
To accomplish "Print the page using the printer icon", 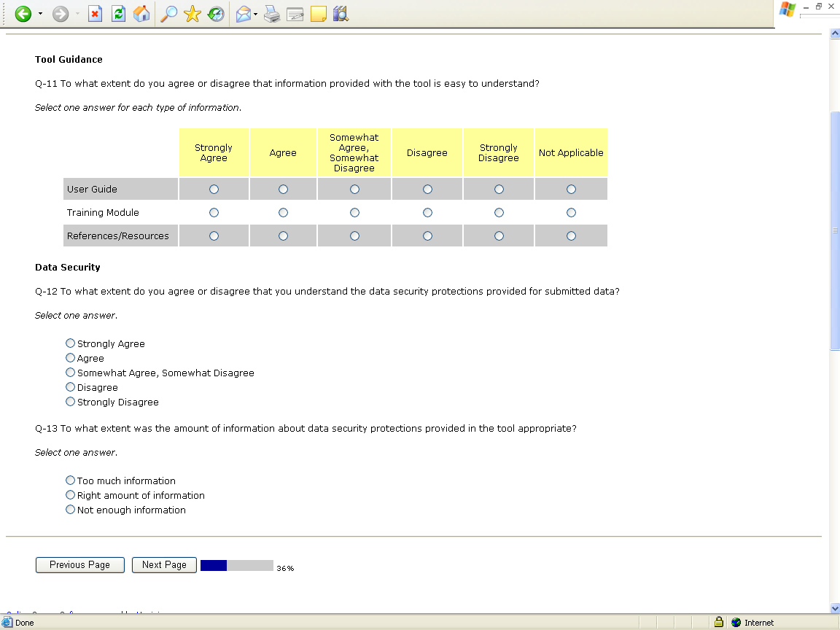I will pos(272,14).
